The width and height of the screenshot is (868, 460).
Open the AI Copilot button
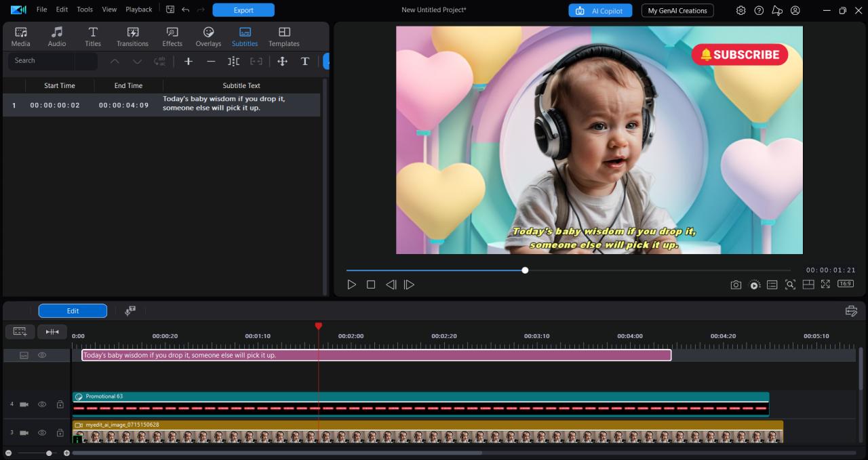pos(600,11)
